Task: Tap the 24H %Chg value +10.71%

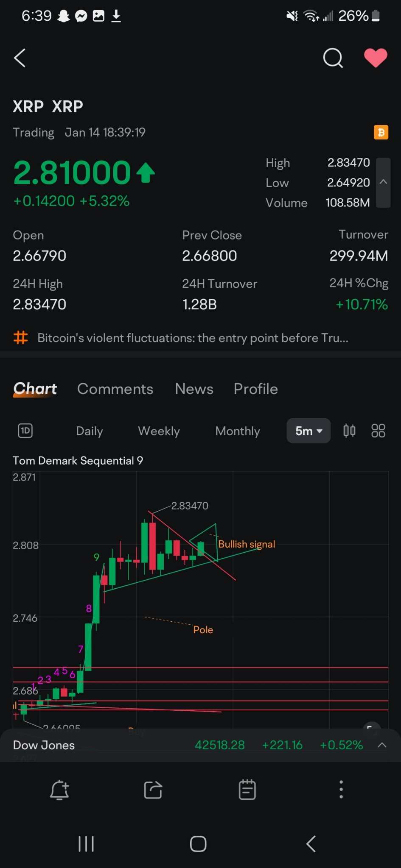Action: coord(362,304)
